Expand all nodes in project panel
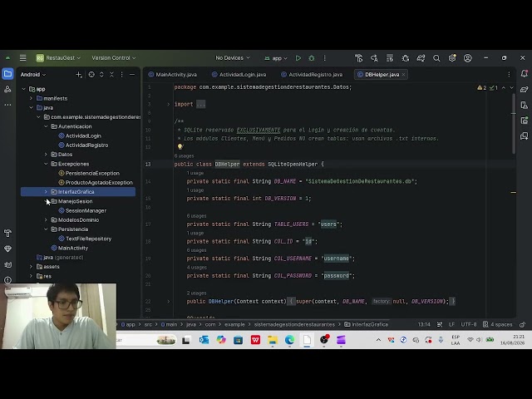The width and height of the screenshot is (532, 399). coord(101,74)
